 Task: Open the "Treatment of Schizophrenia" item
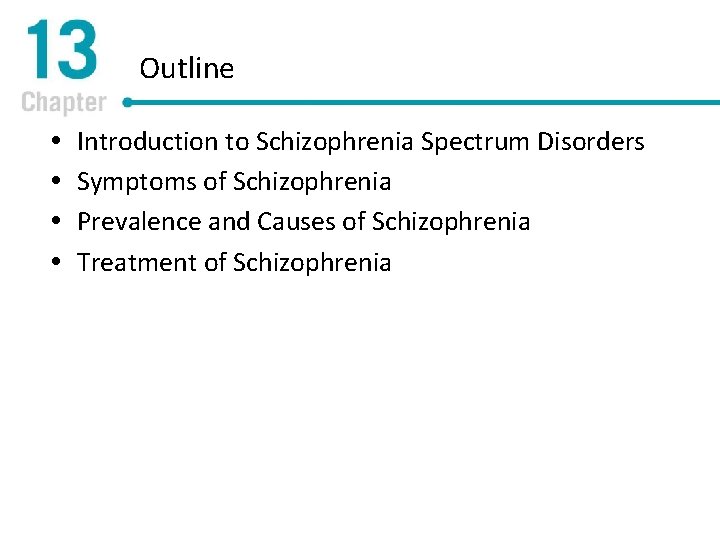click(234, 263)
